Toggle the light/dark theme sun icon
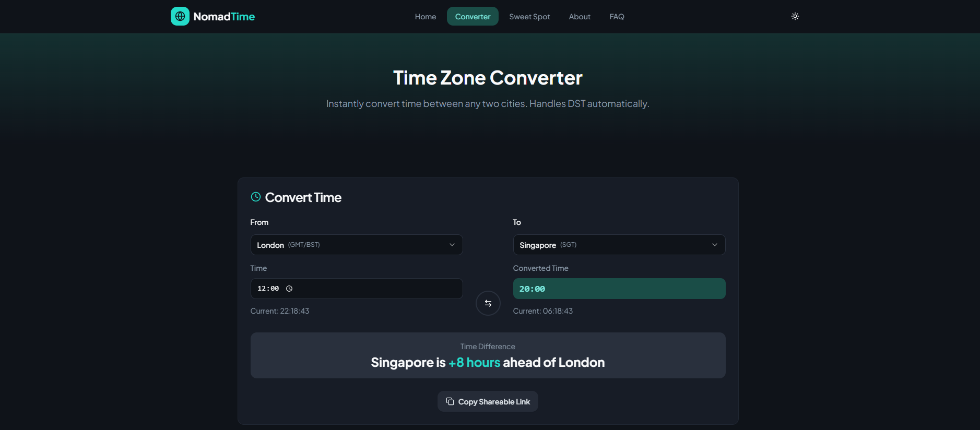Image resolution: width=980 pixels, height=430 pixels. point(795,16)
